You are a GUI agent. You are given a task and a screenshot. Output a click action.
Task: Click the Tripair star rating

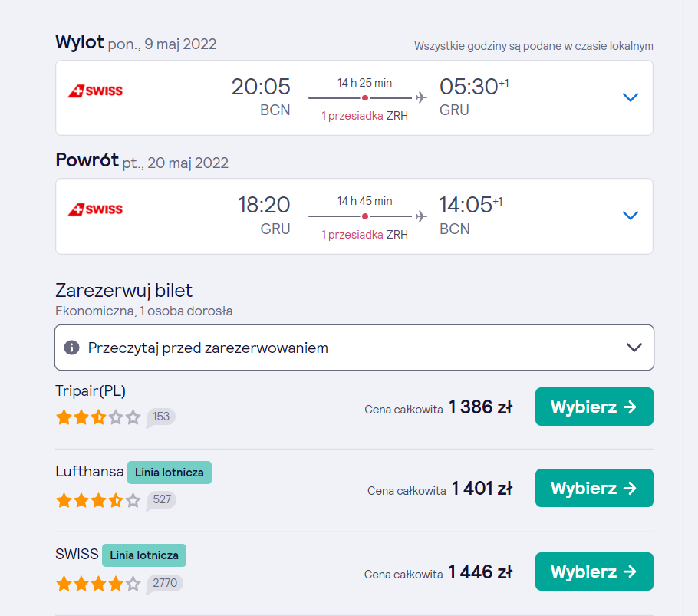pyautogui.click(x=98, y=417)
